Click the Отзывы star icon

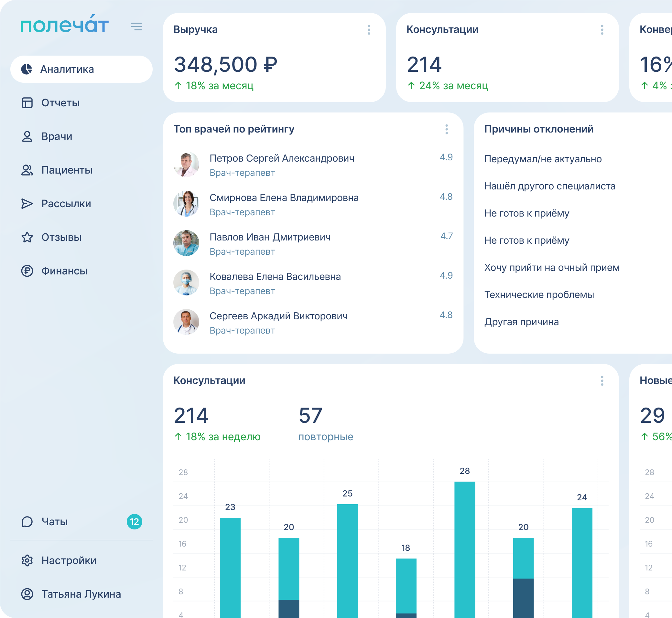27,237
